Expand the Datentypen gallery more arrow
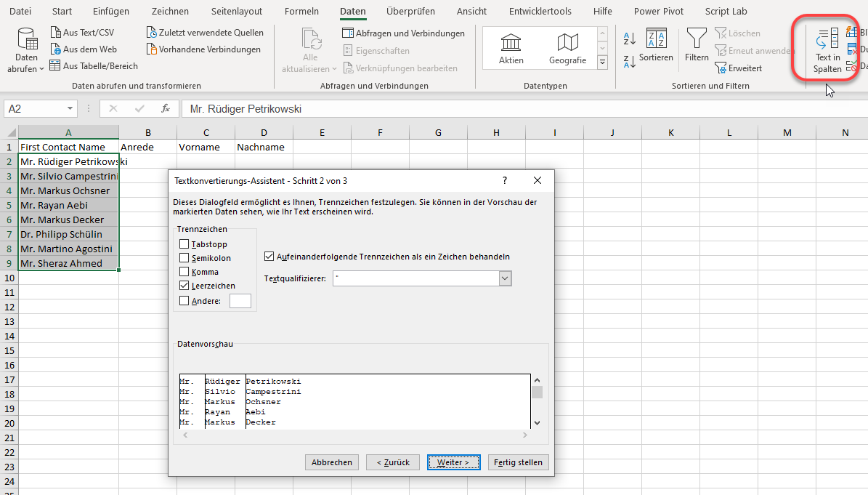Viewport: 868px width, 495px height. coord(602,63)
